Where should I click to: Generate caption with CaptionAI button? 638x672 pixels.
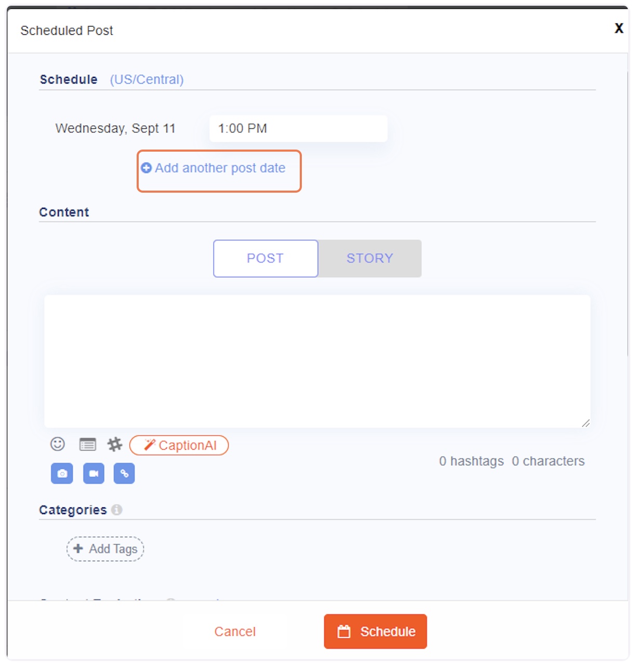click(x=179, y=445)
